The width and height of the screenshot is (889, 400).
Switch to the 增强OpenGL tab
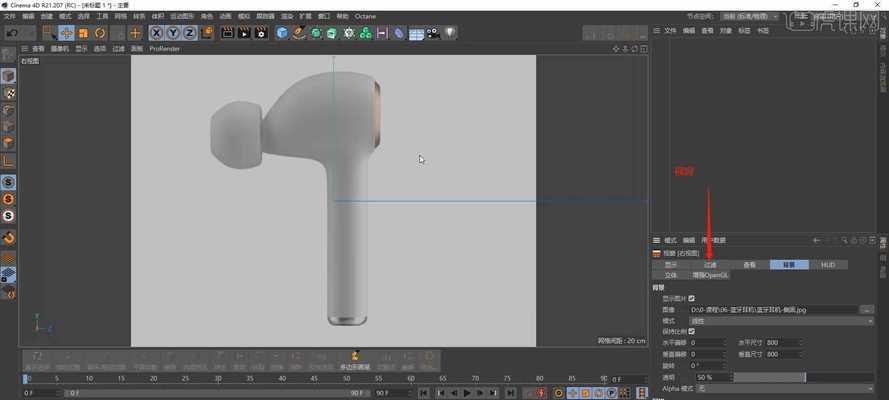click(x=710, y=275)
